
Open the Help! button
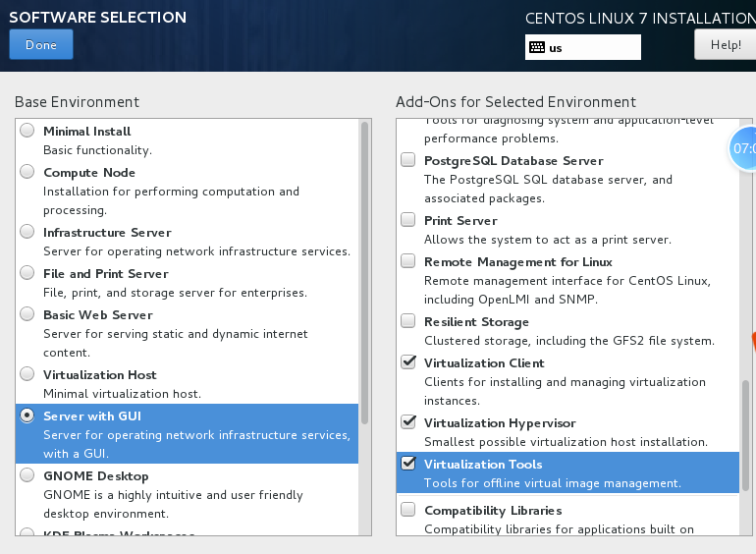pyautogui.click(x=725, y=44)
